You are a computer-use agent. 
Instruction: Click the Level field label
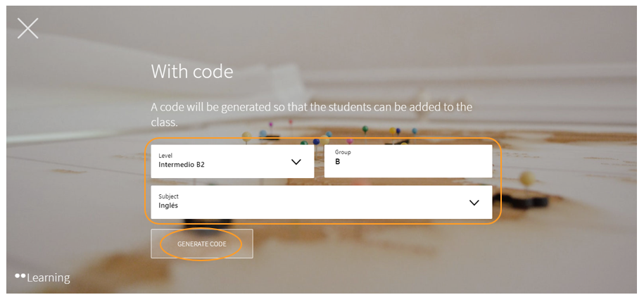click(165, 155)
